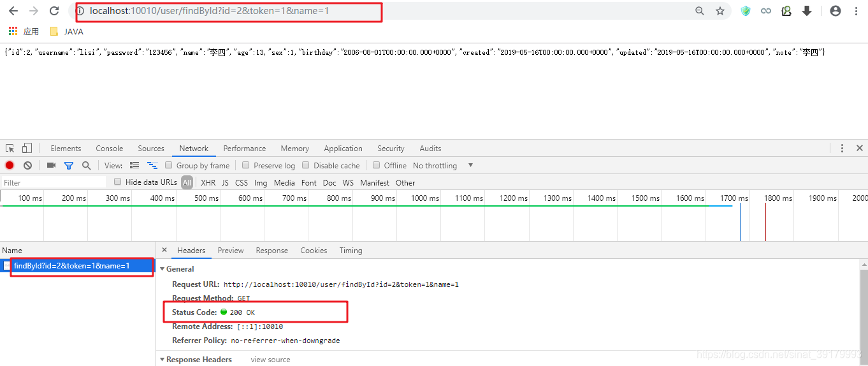Click the network Filter text field
This screenshot has height=366, width=868.
coord(54,182)
